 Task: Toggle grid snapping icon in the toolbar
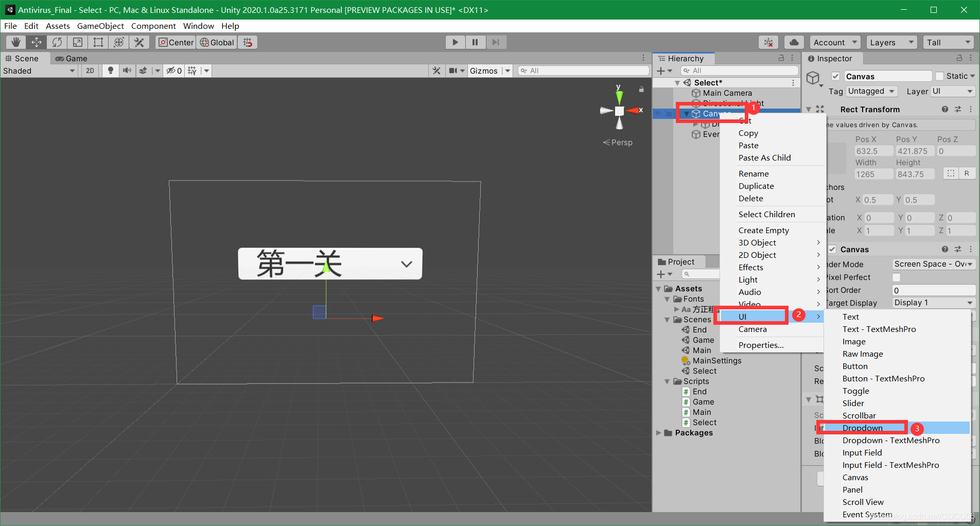pyautogui.click(x=248, y=42)
